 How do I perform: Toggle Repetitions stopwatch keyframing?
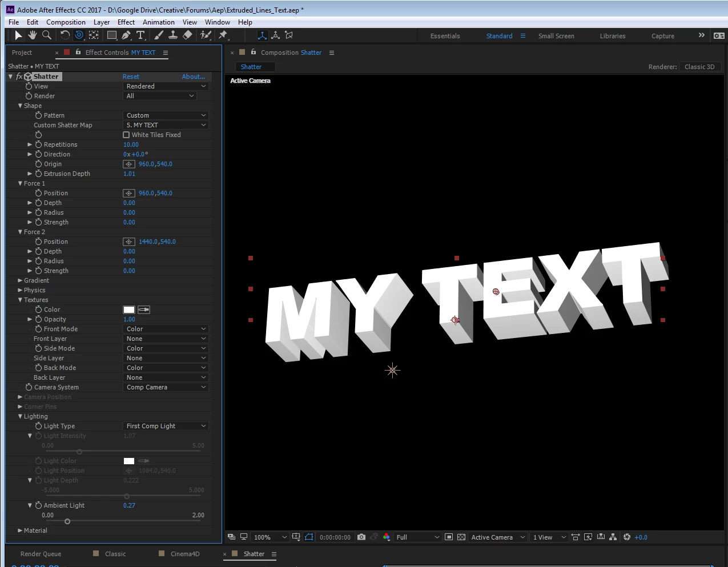click(39, 144)
